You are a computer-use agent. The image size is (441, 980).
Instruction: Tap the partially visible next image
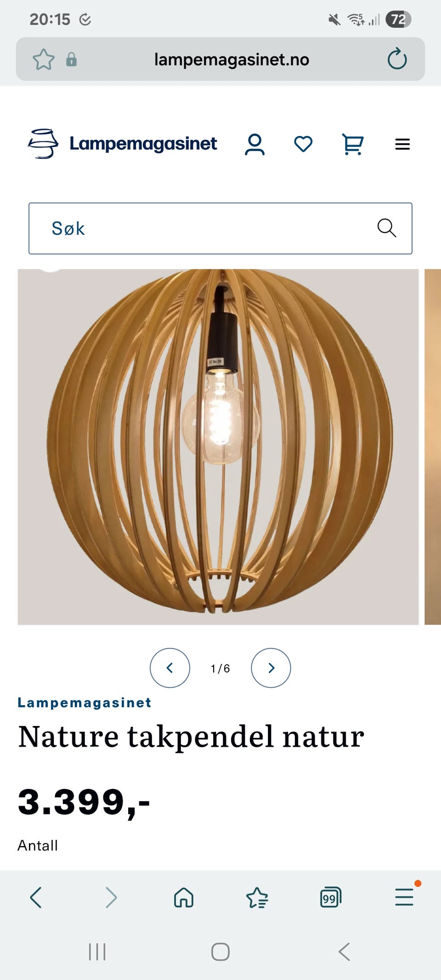pyautogui.click(x=433, y=447)
